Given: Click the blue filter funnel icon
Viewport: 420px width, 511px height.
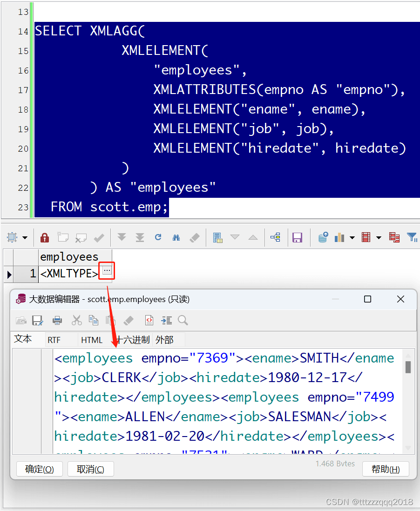Looking at the screenshot, I should 412,237.
